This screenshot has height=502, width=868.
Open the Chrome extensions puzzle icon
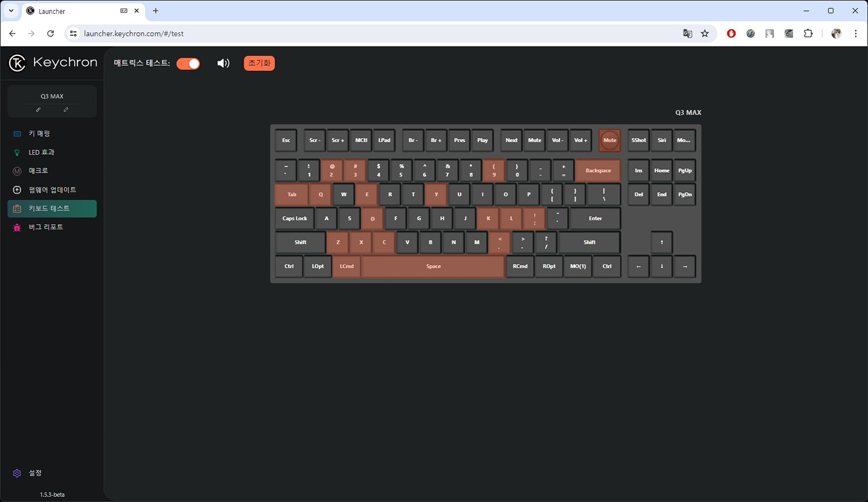click(808, 34)
